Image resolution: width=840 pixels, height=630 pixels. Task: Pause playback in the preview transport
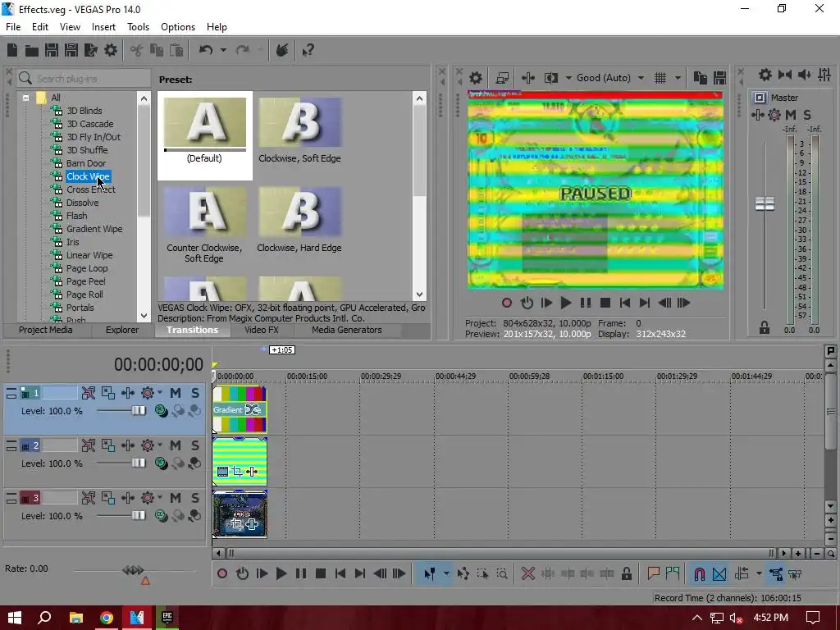point(586,303)
